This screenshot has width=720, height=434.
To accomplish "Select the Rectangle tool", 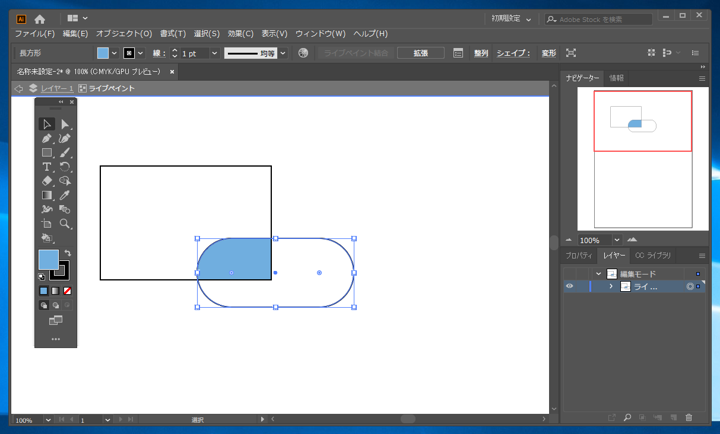I will point(47,153).
